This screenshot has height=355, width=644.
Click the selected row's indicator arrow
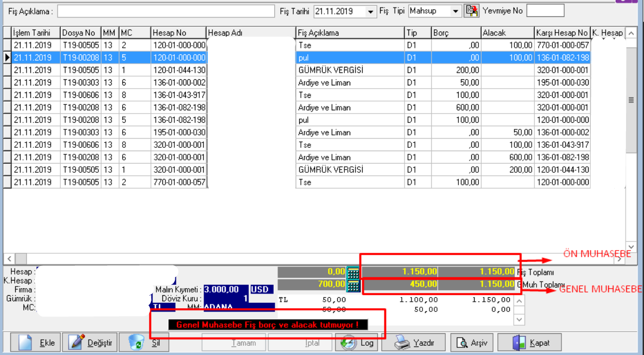click(x=8, y=58)
